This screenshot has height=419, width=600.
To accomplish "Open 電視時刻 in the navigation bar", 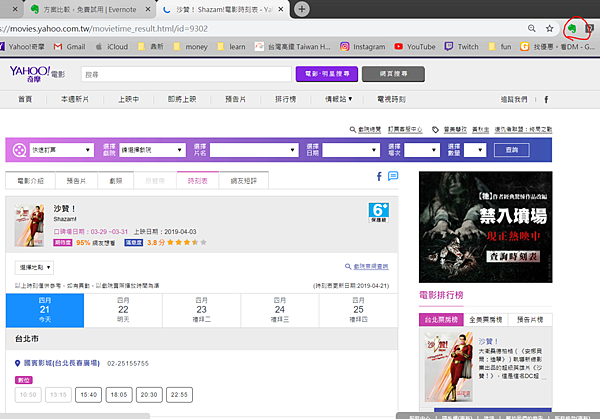I will (391, 99).
